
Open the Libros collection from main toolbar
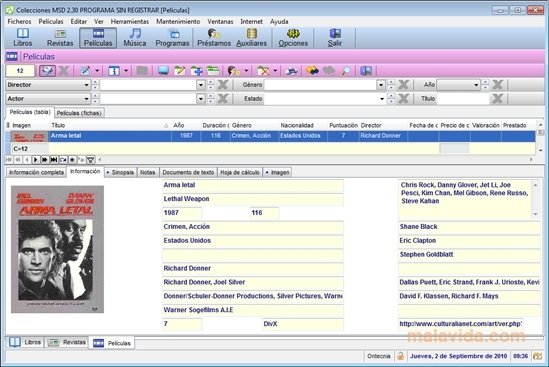click(x=23, y=38)
